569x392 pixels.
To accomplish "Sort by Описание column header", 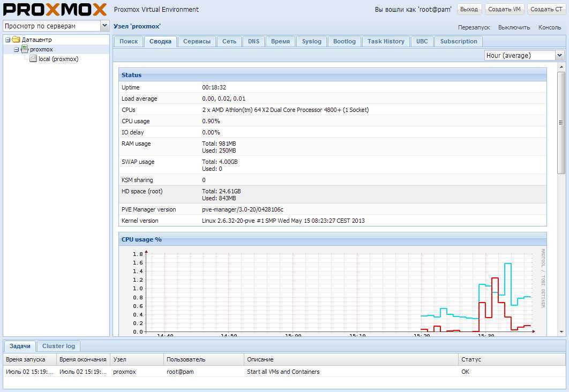I will (351, 359).
